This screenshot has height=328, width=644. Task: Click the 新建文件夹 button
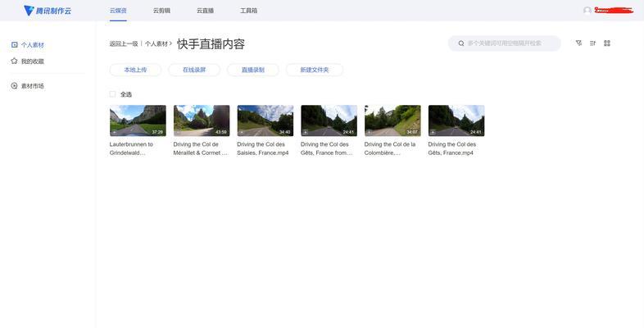point(315,70)
